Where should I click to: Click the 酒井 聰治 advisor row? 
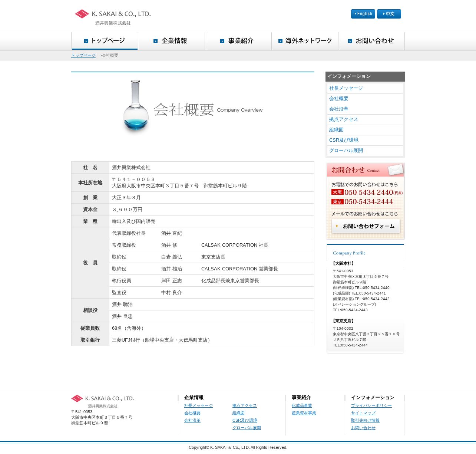click(x=212, y=305)
